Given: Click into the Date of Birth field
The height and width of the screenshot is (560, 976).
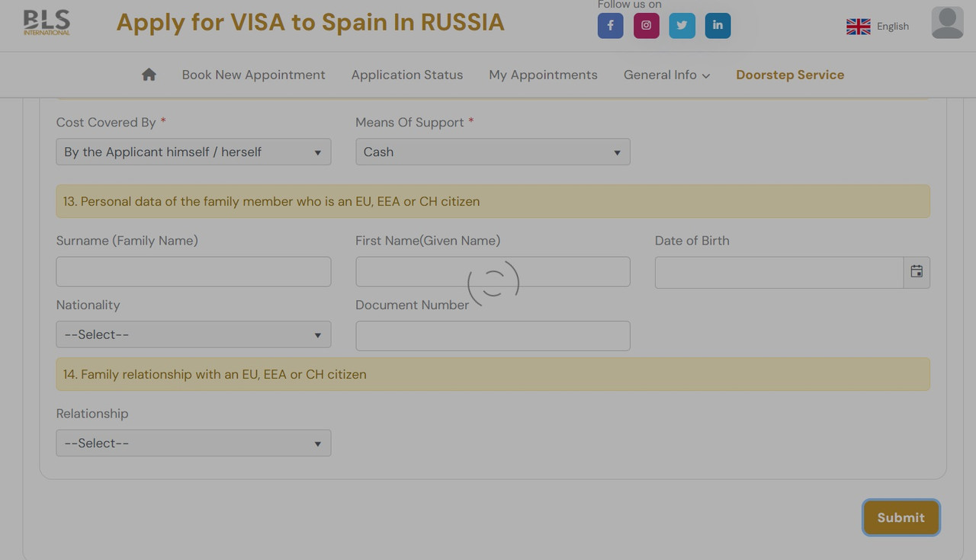Looking at the screenshot, I should pos(779,272).
